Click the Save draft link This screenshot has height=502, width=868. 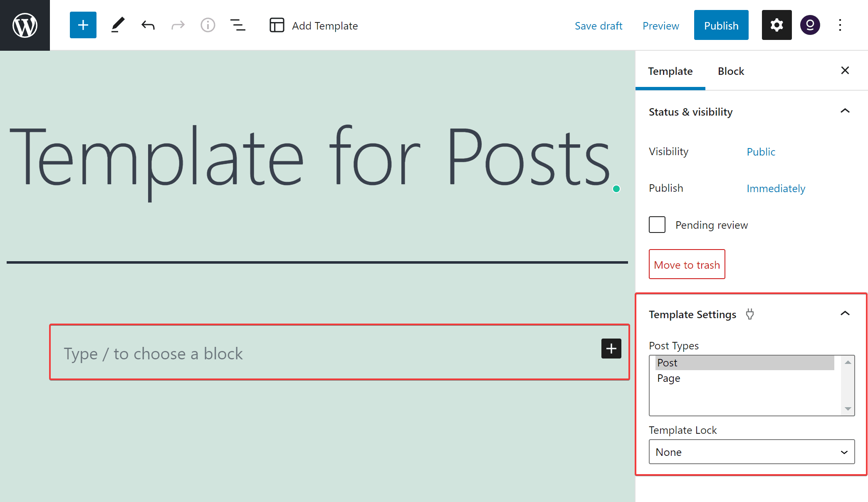598,26
